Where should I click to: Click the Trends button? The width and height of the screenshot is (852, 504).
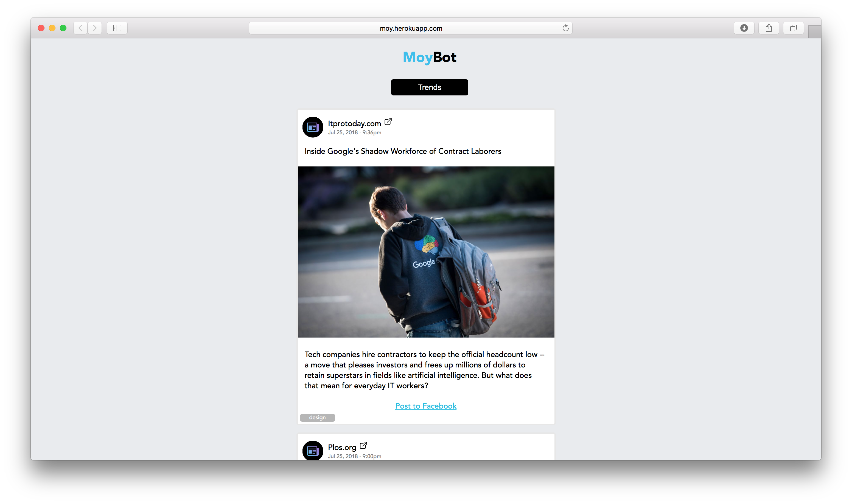[429, 87]
